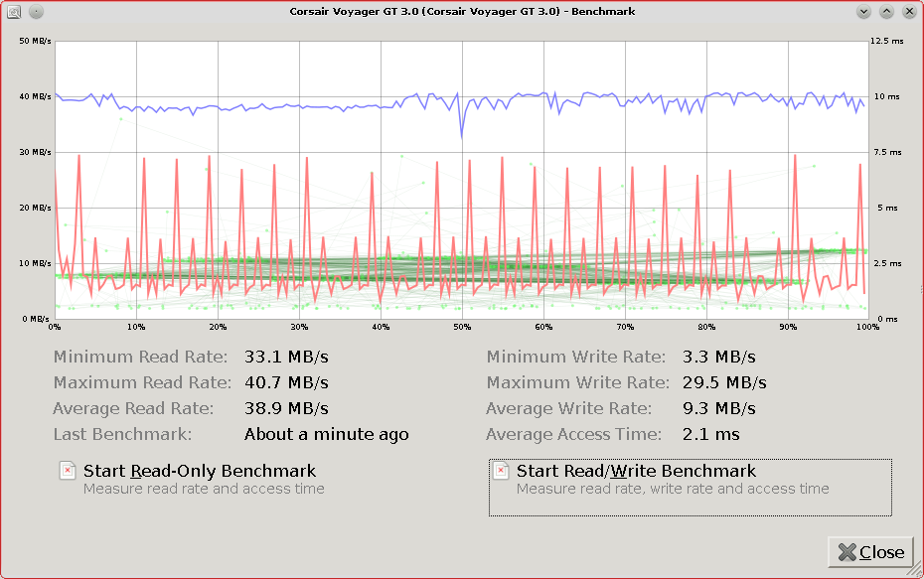Click the 50 MB/s axis label

pyautogui.click(x=36, y=41)
